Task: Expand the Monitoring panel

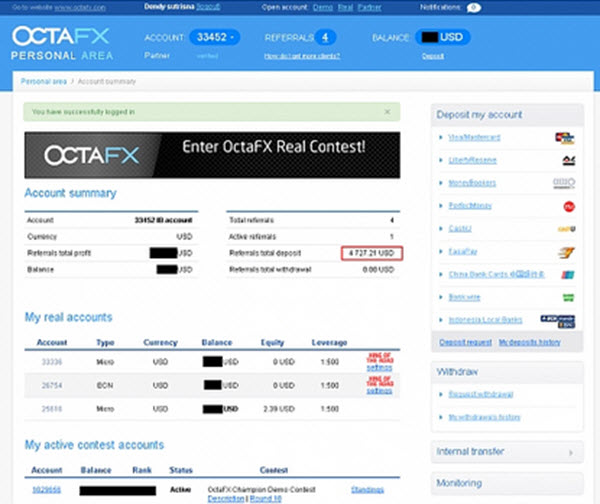Action: pyautogui.click(x=507, y=483)
